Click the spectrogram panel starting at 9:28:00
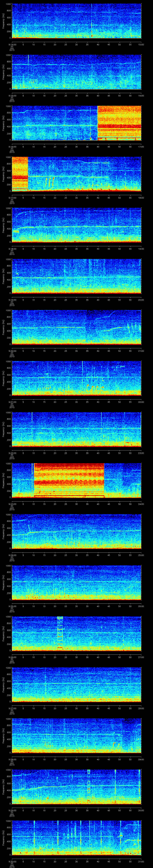The height and width of the screenshot is (868, 153). [76, 736]
